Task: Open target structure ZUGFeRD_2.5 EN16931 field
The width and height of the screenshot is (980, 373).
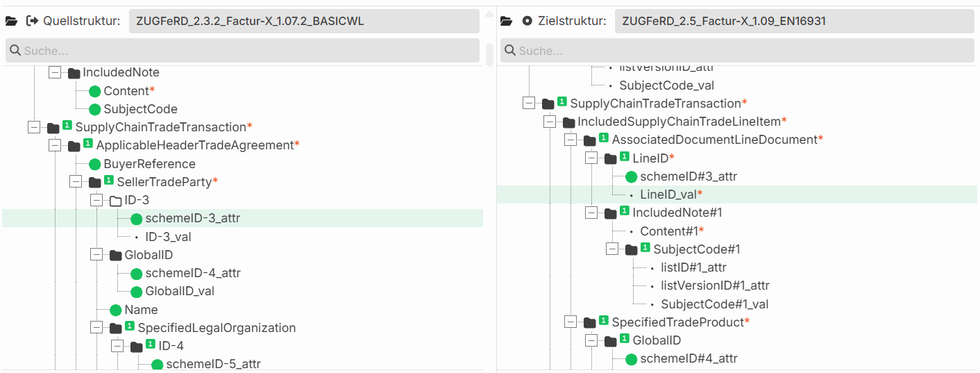Action: (x=796, y=21)
